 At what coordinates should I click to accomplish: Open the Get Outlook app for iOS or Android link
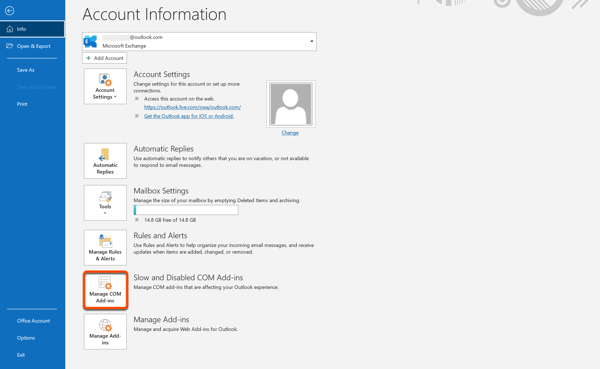(x=189, y=116)
